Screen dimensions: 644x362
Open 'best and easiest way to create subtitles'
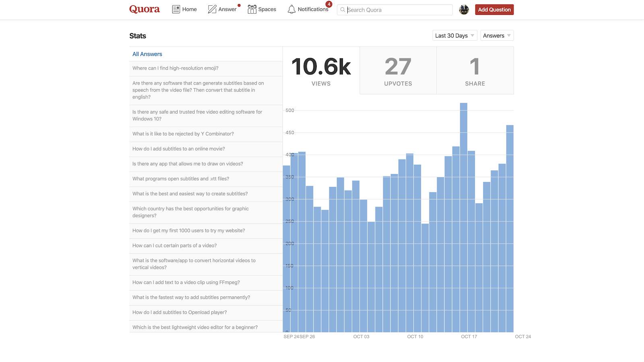click(x=206, y=194)
